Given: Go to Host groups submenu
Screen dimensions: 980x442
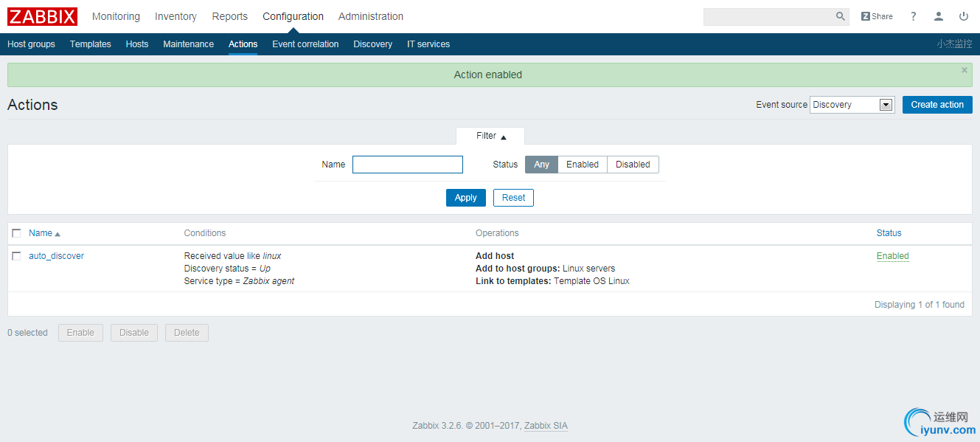Looking at the screenshot, I should click(x=31, y=44).
